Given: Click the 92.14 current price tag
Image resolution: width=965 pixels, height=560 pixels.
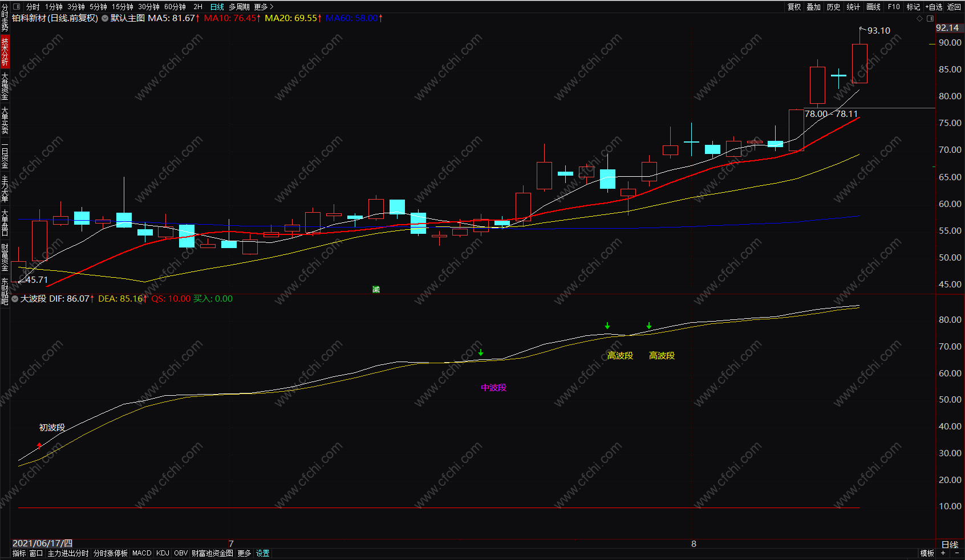Looking at the screenshot, I should 947,28.
